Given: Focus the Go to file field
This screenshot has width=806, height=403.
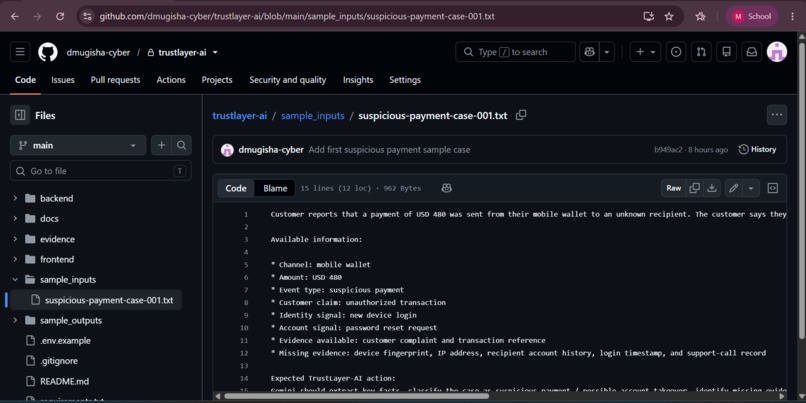Looking at the screenshot, I should [101, 171].
